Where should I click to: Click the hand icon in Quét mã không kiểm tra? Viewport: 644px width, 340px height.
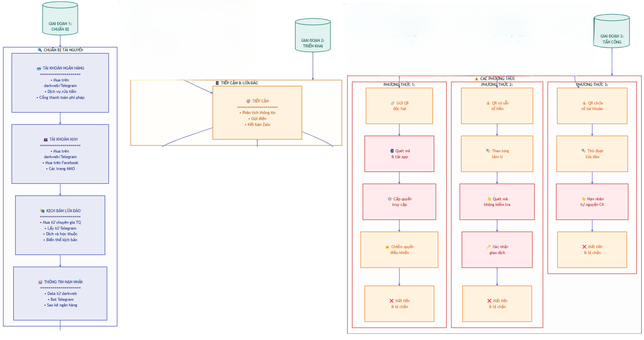pyautogui.click(x=489, y=199)
